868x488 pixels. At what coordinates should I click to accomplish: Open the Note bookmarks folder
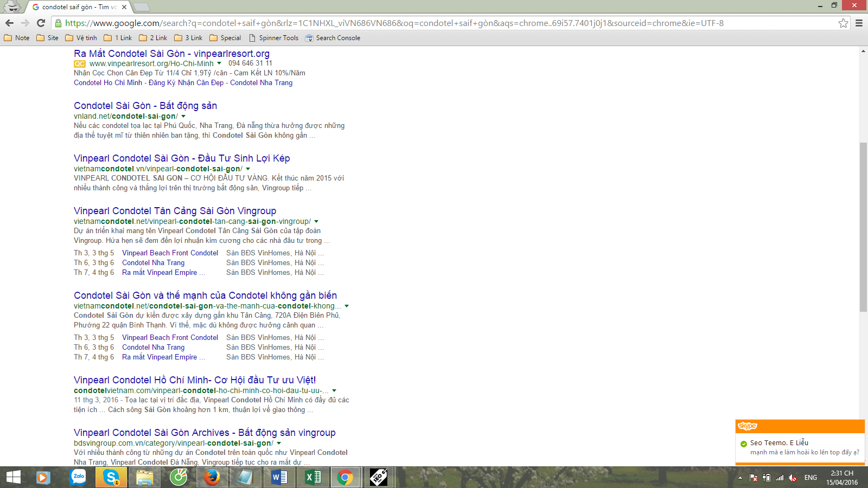coord(17,38)
